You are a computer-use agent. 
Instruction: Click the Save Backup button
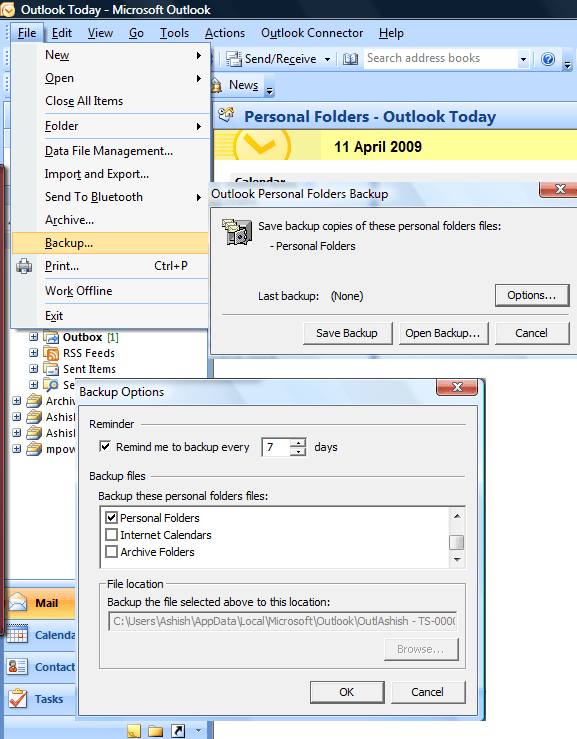point(347,333)
